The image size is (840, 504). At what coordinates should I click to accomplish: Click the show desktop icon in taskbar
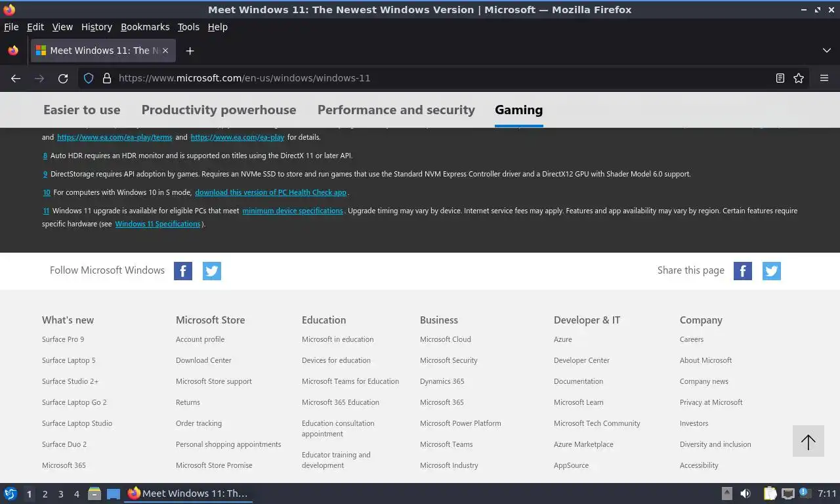[x=113, y=493]
